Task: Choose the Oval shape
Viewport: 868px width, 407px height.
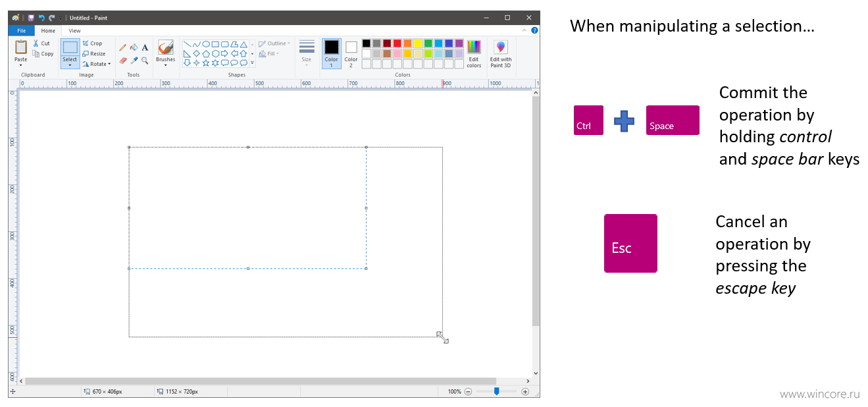Action: coord(206,44)
